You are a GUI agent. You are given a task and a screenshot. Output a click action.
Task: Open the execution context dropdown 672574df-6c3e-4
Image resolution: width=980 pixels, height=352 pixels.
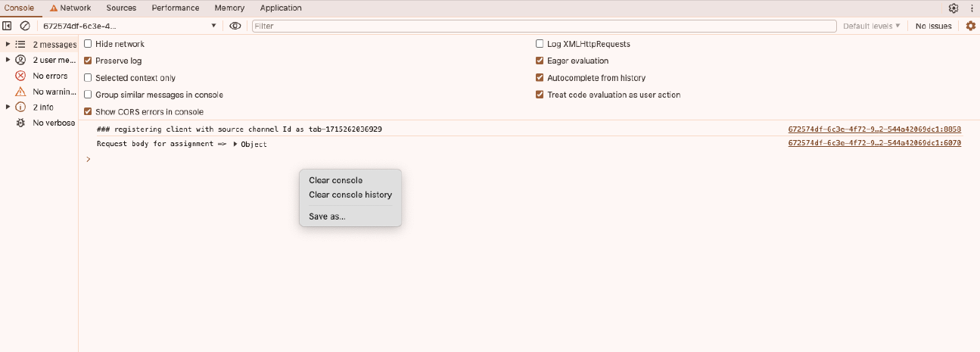point(129,26)
